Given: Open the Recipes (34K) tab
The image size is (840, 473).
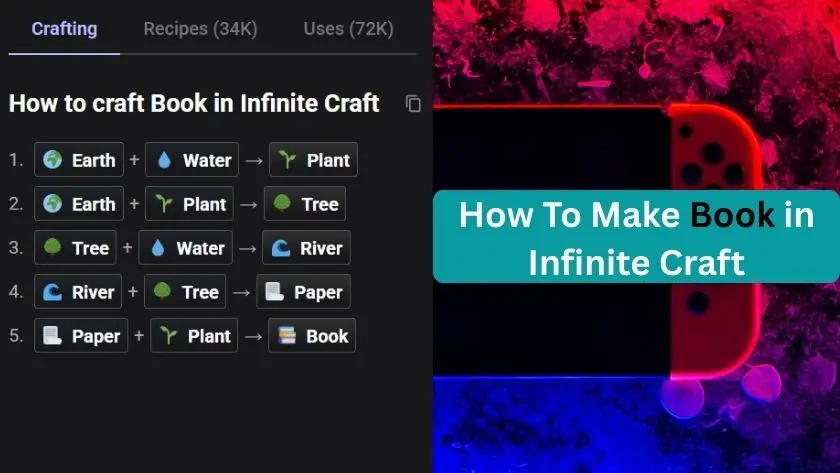Looking at the screenshot, I should click(x=200, y=29).
